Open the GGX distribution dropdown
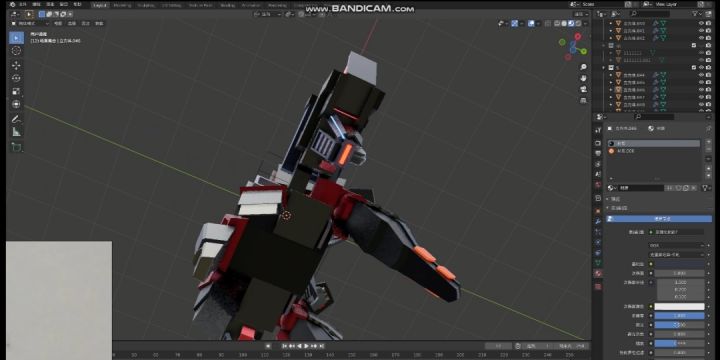The image size is (720, 360). click(675, 246)
